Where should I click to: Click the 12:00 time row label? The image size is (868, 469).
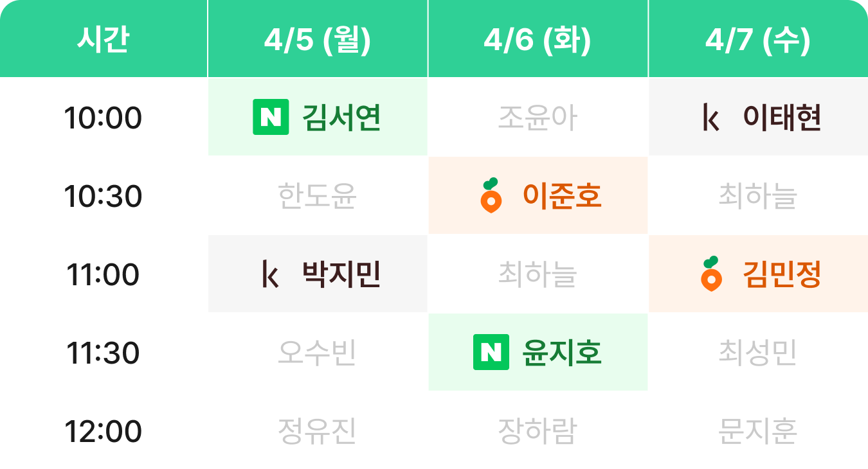tap(103, 431)
